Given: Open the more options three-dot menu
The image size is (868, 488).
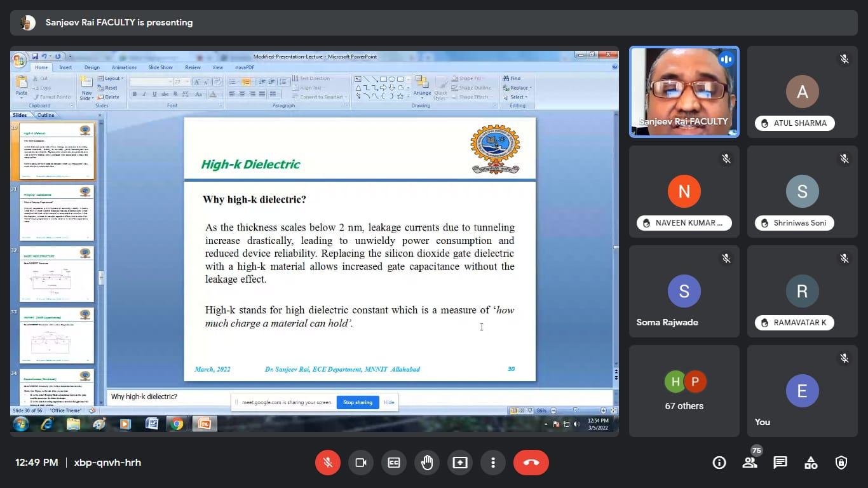Looking at the screenshot, I should pos(492,463).
